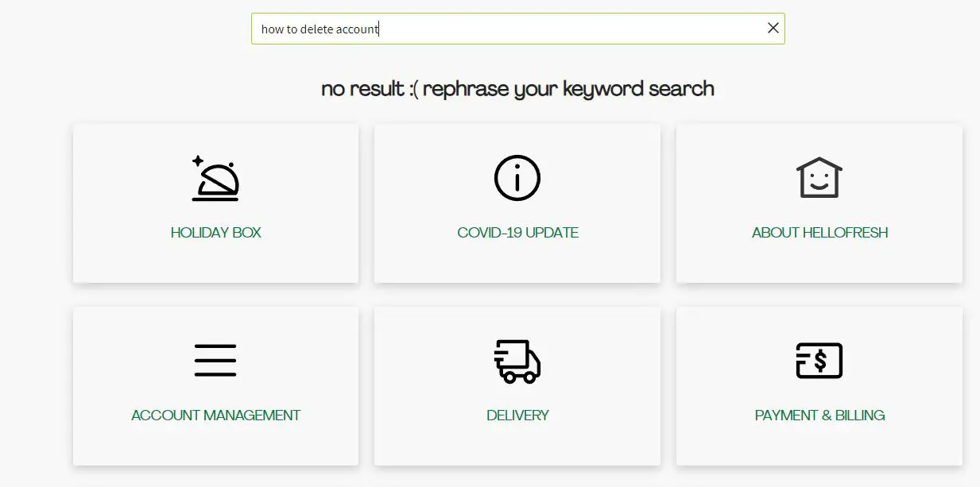The image size is (980, 487).
Task: Open the PAYMENT & BILLING help category
Action: [x=819, y=414]
